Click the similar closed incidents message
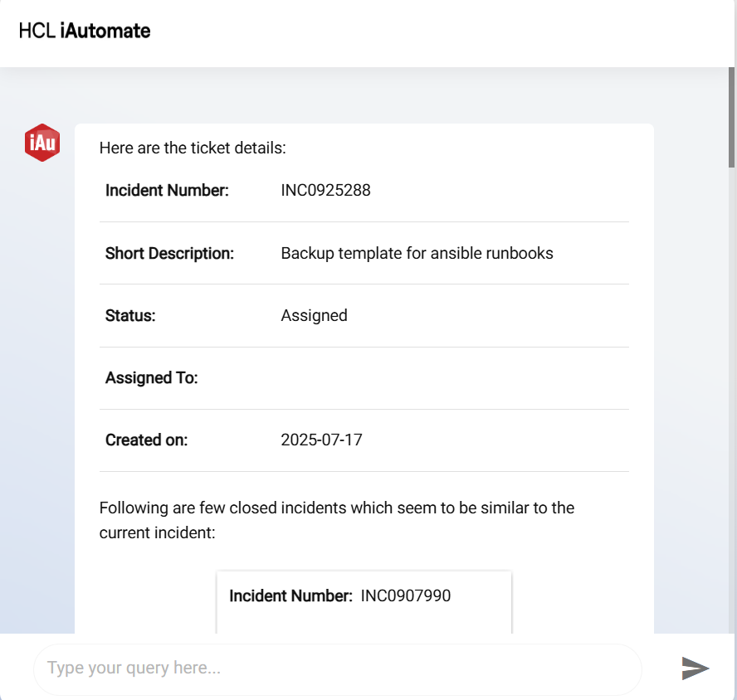 tap(336, 519)
